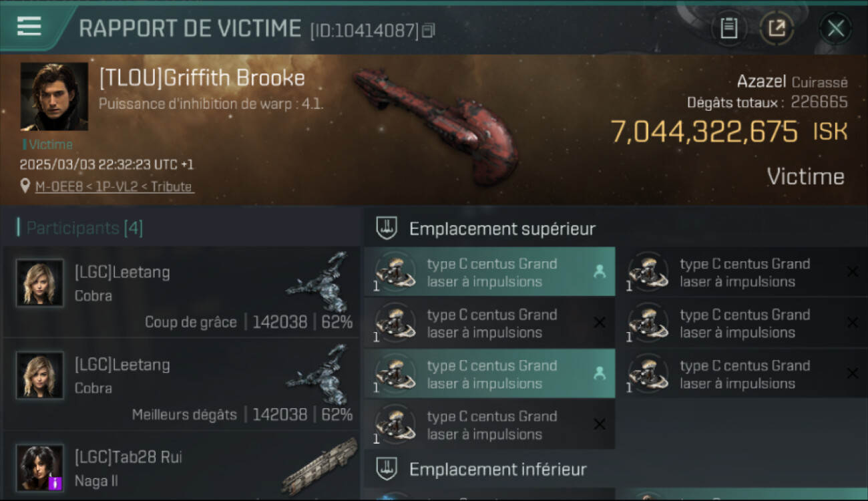Click the Azazel ship image

pos(436,124)
